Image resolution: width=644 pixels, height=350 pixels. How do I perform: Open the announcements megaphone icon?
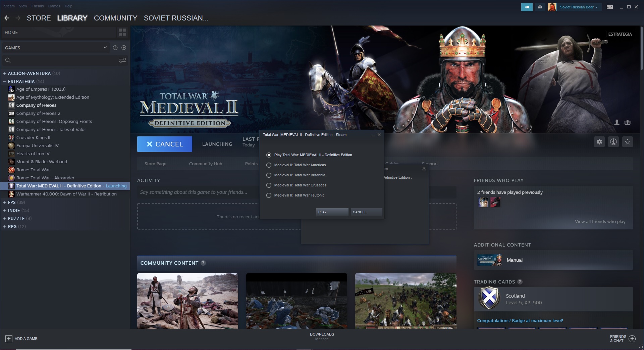[527, 7]
